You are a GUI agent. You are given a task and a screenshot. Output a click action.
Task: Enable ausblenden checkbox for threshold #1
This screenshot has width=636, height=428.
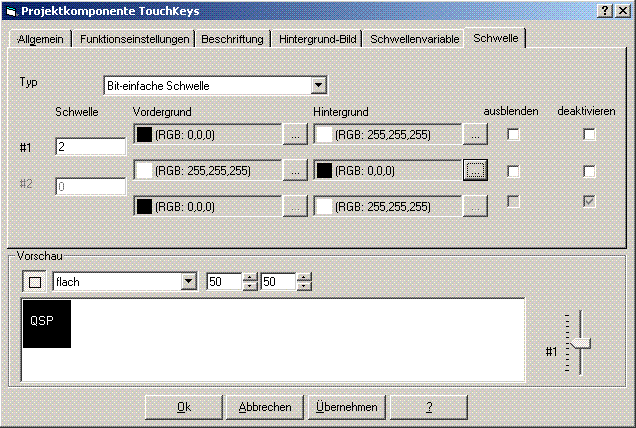(513, 134)
